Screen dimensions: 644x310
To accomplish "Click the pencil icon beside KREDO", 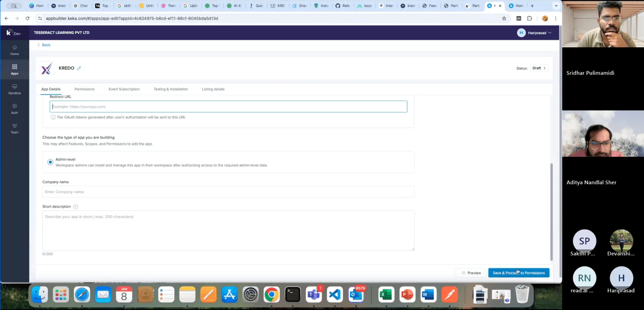I will pyautogui.click(x=79, y=68).
